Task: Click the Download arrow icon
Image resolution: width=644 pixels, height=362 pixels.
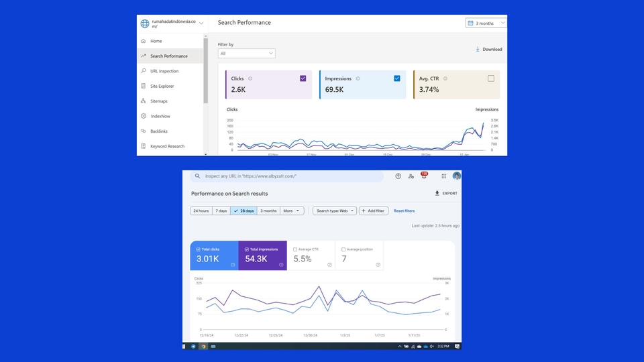Action: pyautogui.click(x=478, y=49)
